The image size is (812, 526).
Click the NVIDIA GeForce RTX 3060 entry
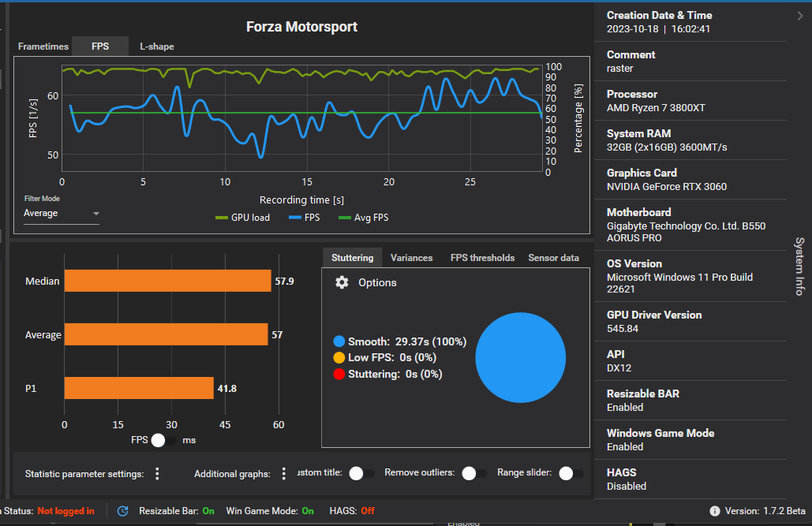point(667,187)
